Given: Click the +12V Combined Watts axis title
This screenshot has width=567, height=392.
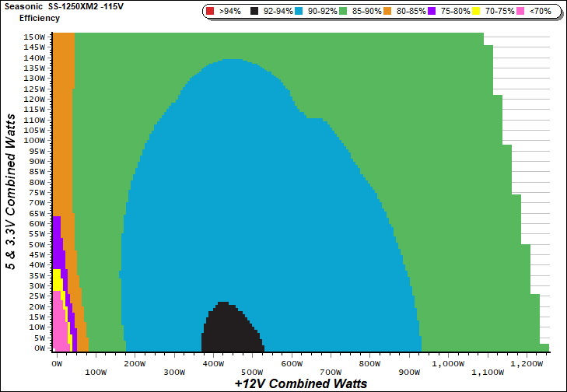Looking at the screenshot, I should 300,383.
